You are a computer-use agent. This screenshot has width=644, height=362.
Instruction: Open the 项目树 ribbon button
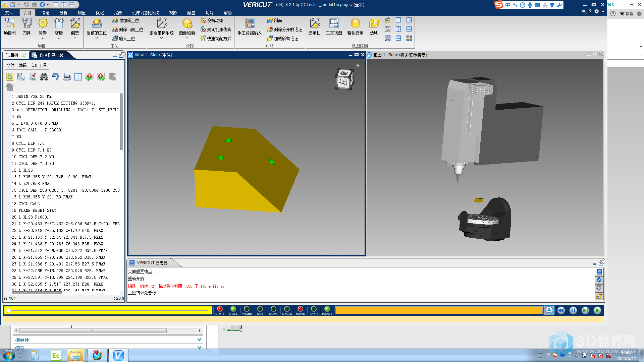point(10,27)
